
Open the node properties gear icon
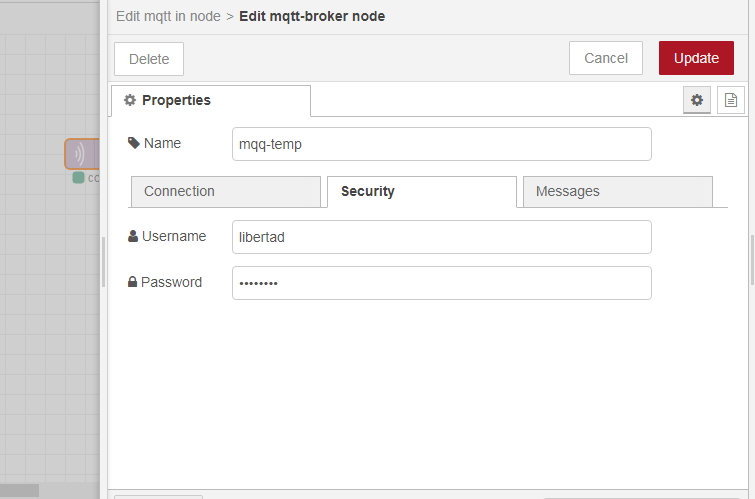[x=697, y=100]
